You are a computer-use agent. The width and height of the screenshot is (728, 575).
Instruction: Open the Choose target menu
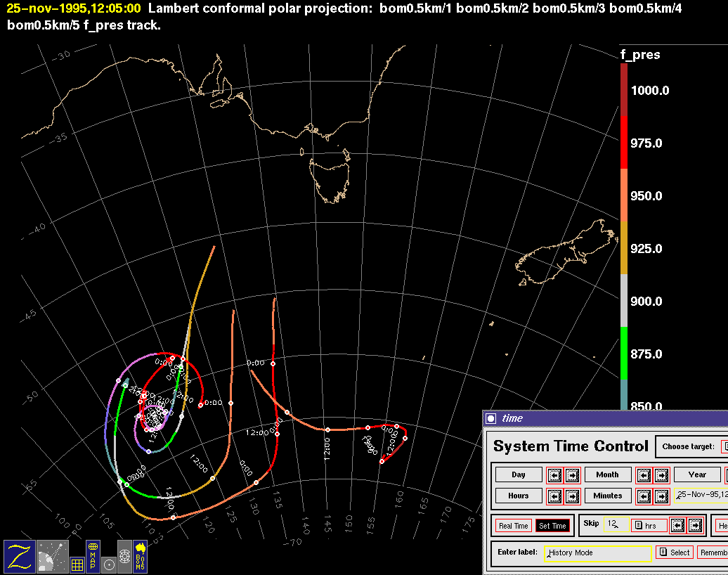tap(724, 446)
